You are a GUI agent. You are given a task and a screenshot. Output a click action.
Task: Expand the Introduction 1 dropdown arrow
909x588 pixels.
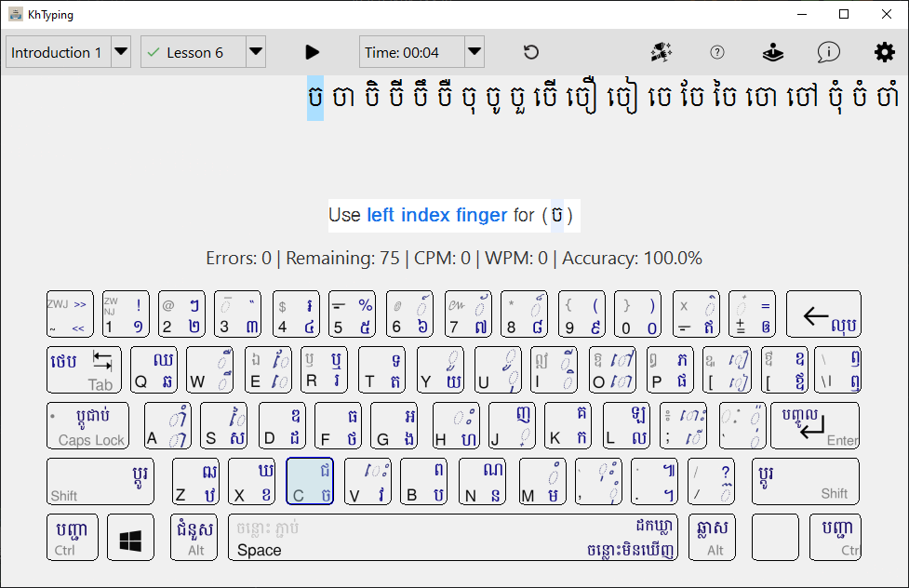(121, 52)
